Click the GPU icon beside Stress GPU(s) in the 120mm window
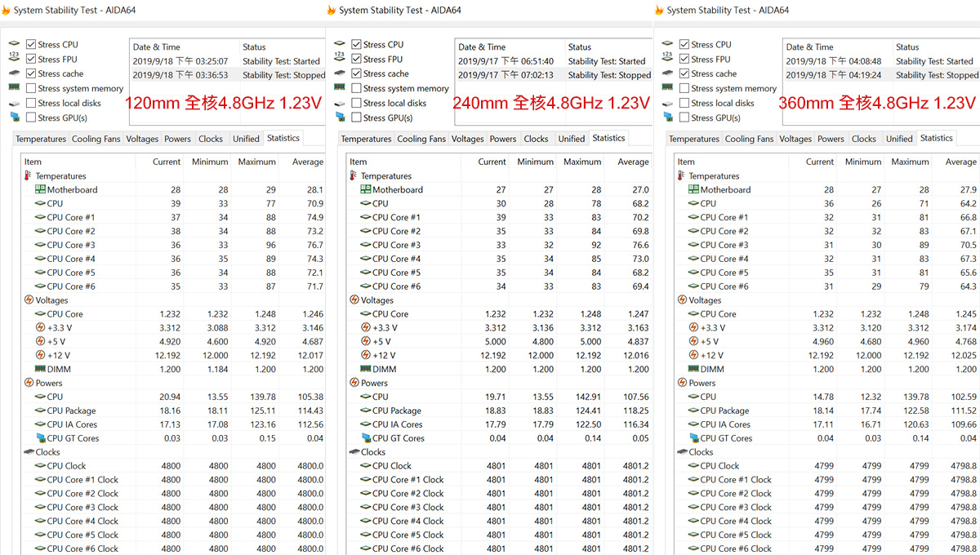Screen dimensions: 980x555 click(14, 118)
